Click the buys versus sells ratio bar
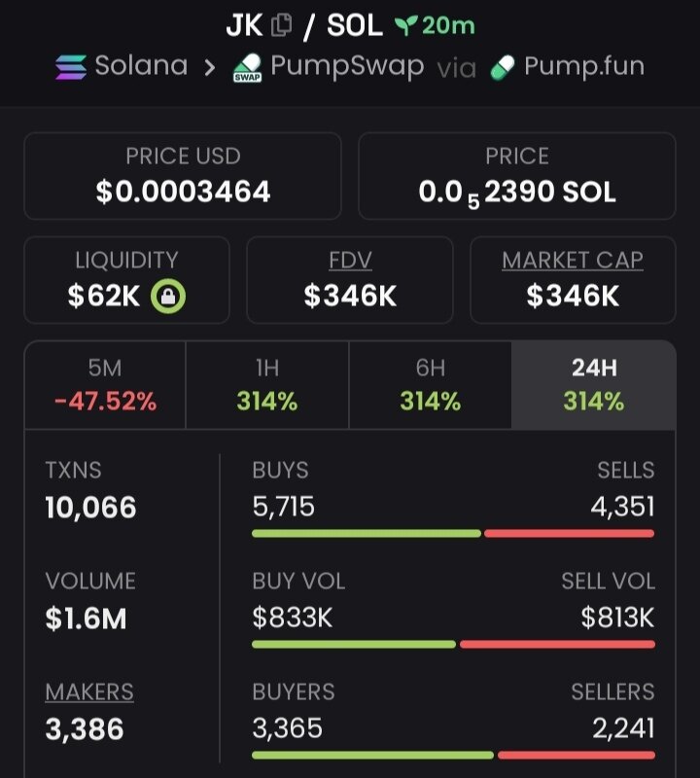Viewport: 700px width, 778px height. [x=452, y=533]
